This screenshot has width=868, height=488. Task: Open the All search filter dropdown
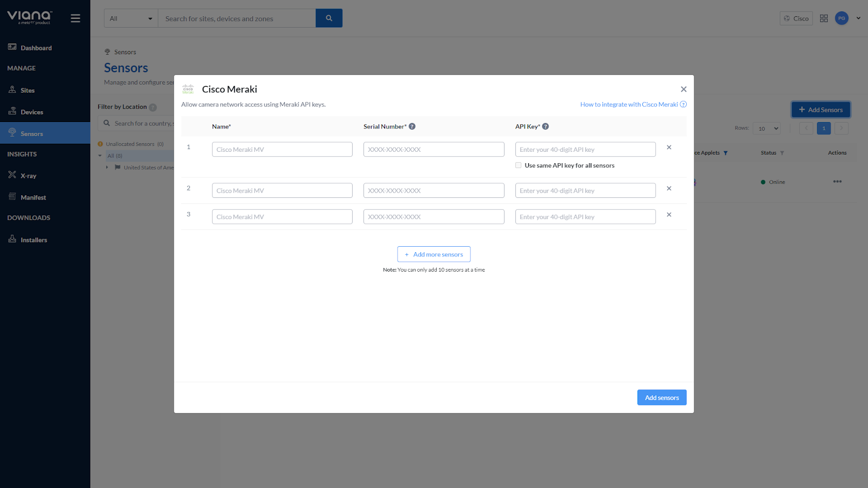tap(131, 18)
